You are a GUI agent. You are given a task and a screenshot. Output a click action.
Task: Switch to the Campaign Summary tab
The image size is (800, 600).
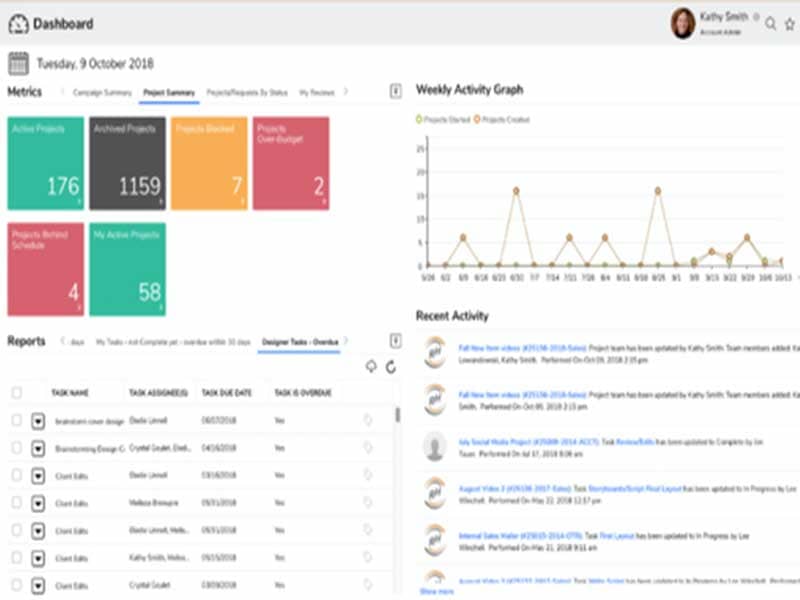pyautogui.click(x=103, y=92)
